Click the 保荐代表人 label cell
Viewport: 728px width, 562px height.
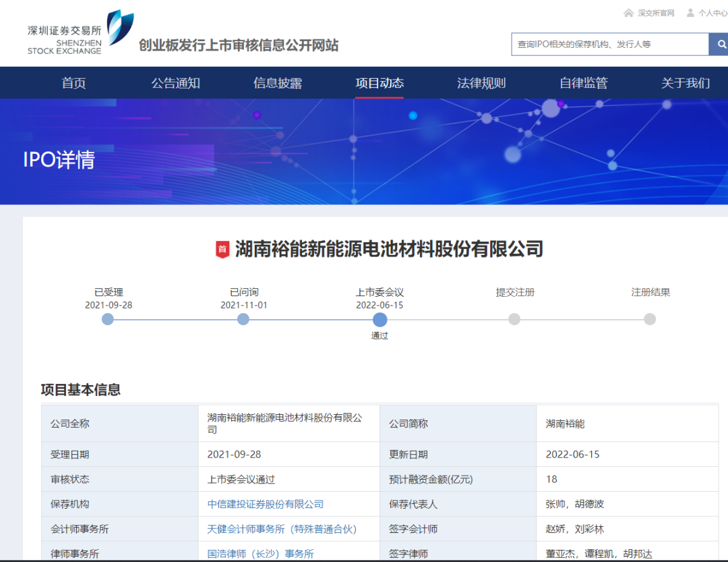[458, 504]
